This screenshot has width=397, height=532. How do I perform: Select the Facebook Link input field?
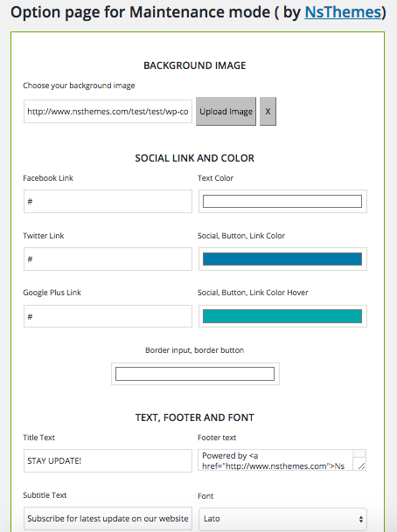pos(108,201)
